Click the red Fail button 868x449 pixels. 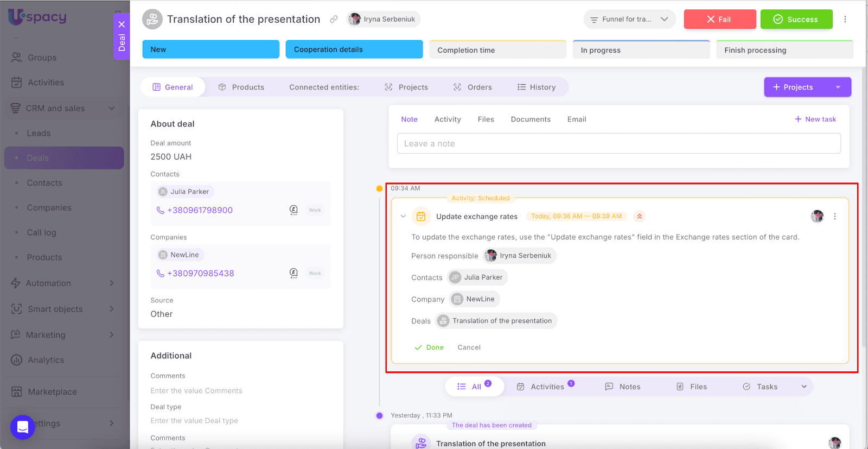(x=719, y=19)
